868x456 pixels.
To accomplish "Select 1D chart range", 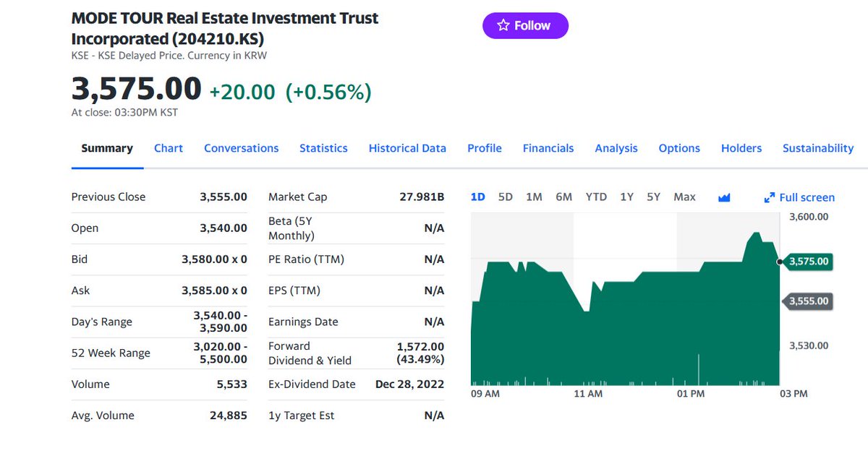I will click(477, 197).
